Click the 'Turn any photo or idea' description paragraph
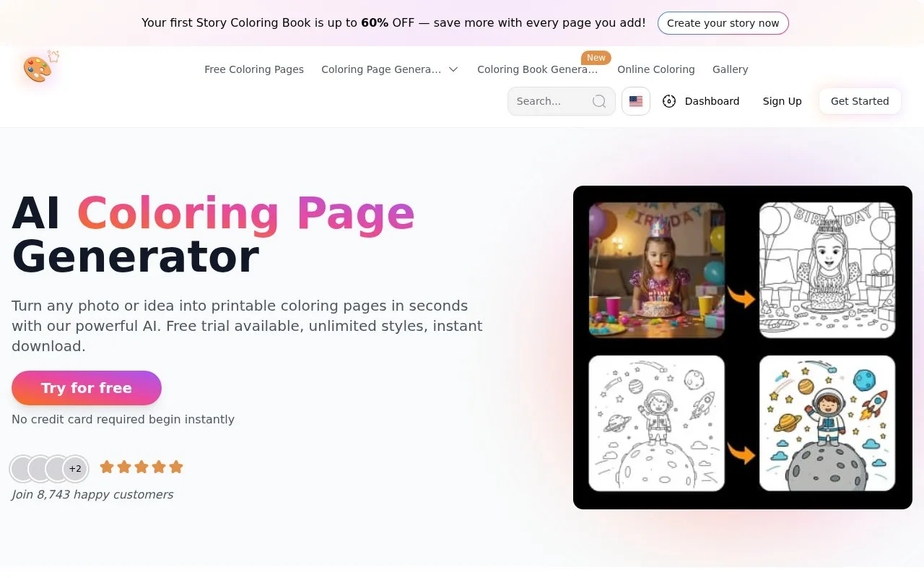Image resolution: width=924 pixels, height=578 pixels. pos(247,326)
